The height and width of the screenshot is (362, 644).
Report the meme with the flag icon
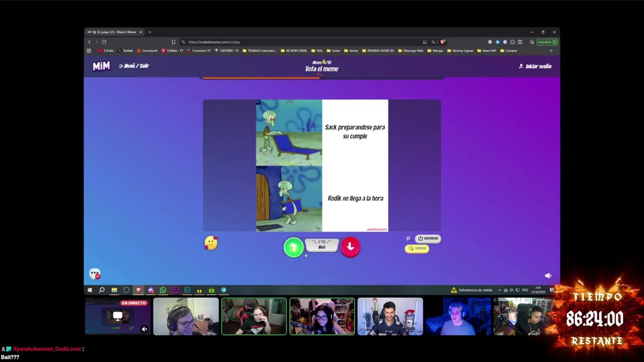(x=408, y=238)
